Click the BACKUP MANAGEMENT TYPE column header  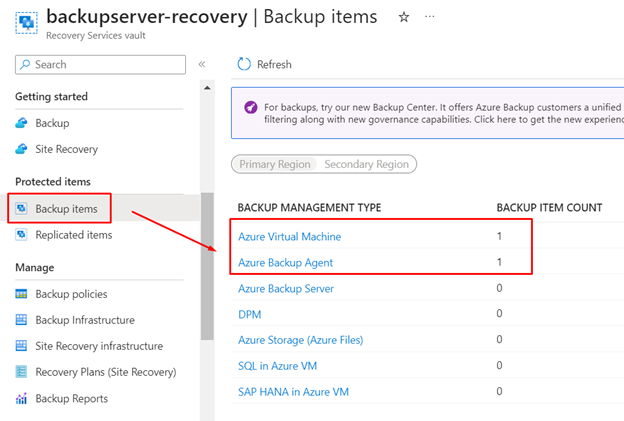[x=309, y=208]
